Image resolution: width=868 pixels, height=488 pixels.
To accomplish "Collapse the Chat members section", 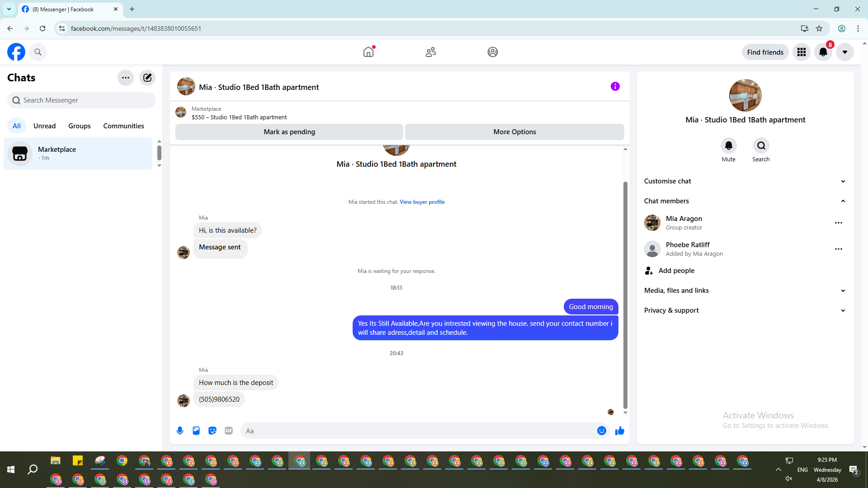I will pos(745,201).
